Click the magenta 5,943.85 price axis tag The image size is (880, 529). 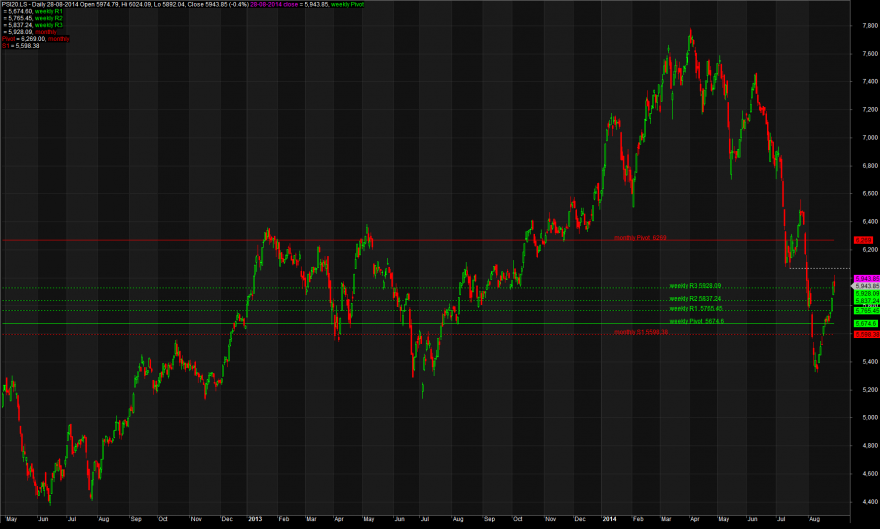click(867, 279)
